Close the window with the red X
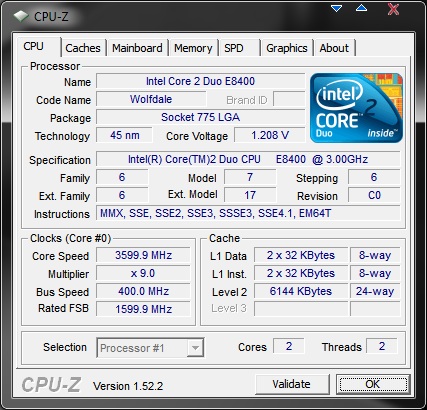This screenshot has height=410, width=427. click(x=393, y=9)
